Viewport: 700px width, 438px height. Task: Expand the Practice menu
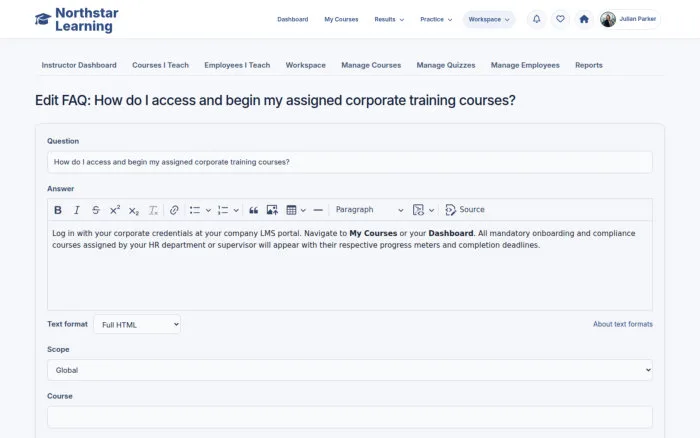pos(436,19)
